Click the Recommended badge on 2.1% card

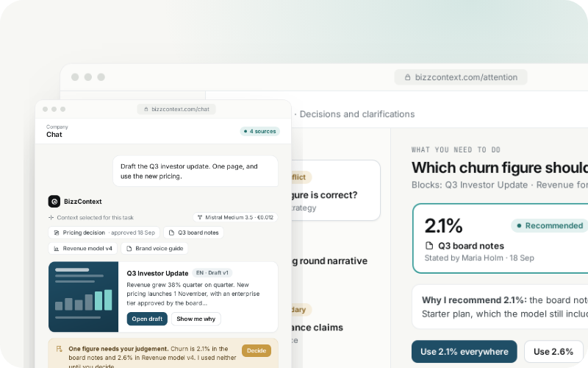[548, 226]
